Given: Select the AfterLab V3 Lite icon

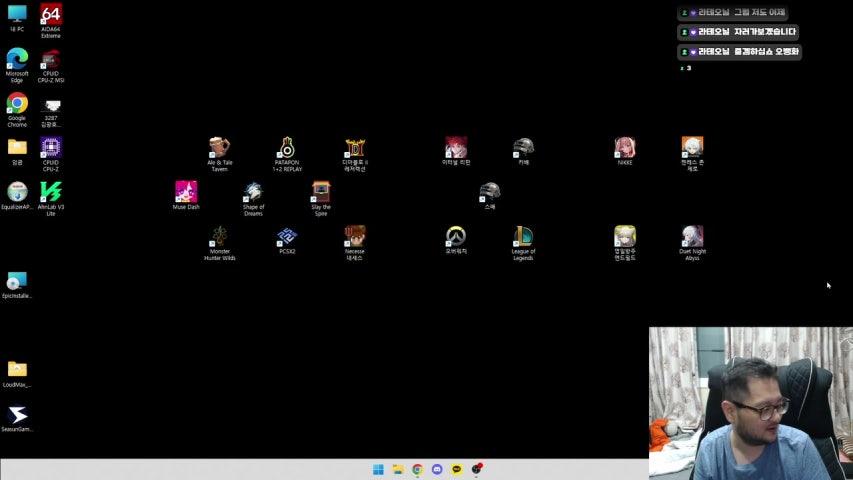Looking at the screenshot, I should 51,191.
